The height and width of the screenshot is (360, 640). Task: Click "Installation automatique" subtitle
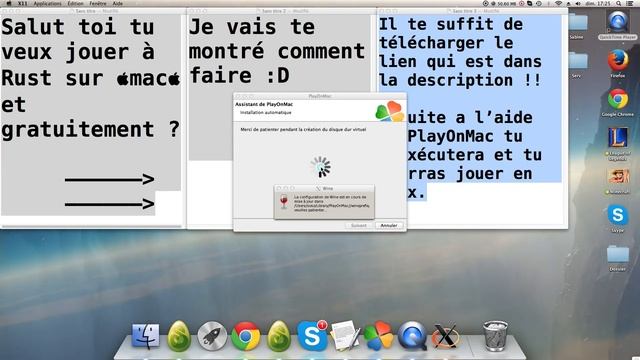[266, 112]
